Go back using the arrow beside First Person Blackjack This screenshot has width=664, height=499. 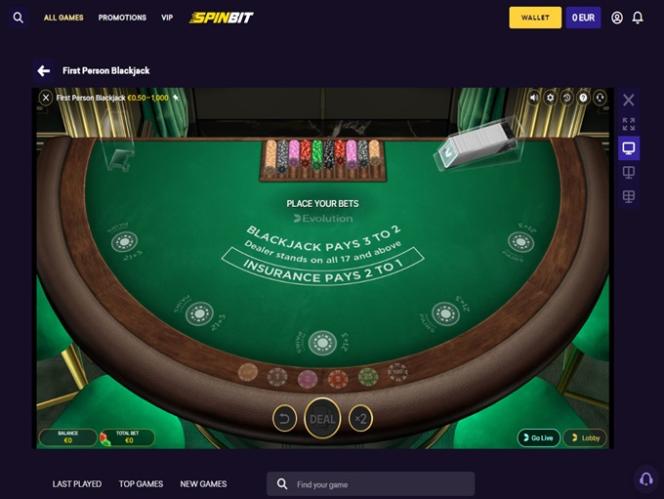click(x=44, y=71)
